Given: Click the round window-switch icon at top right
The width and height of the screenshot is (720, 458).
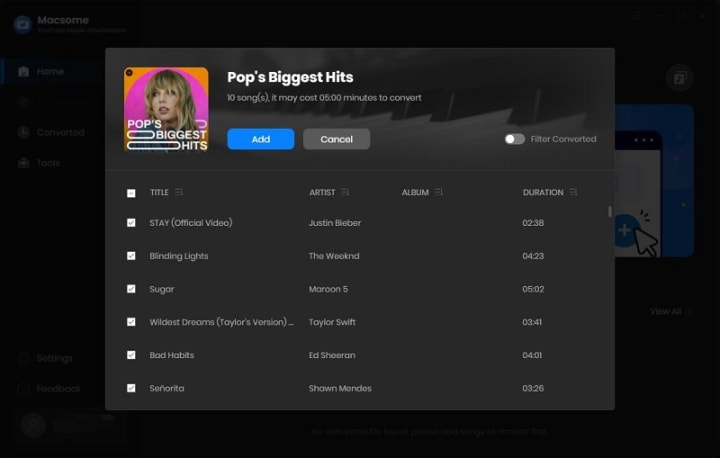Looking at the screenshot, I should (680, 78).
